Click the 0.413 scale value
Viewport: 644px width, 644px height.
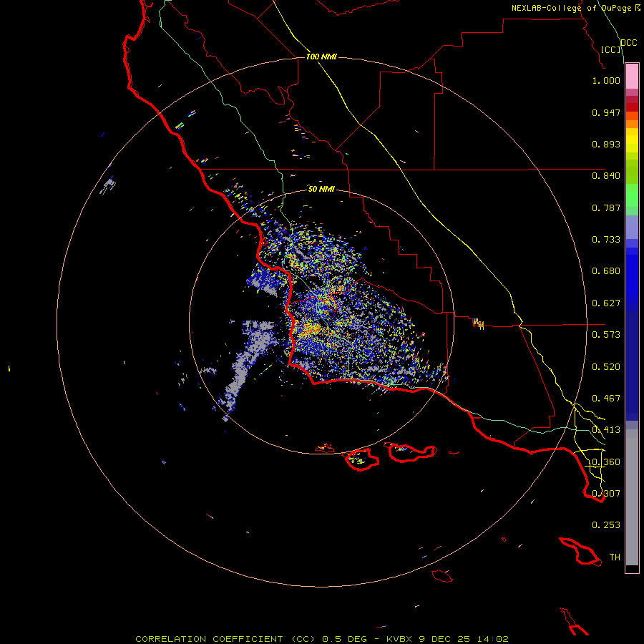[606, 430]
